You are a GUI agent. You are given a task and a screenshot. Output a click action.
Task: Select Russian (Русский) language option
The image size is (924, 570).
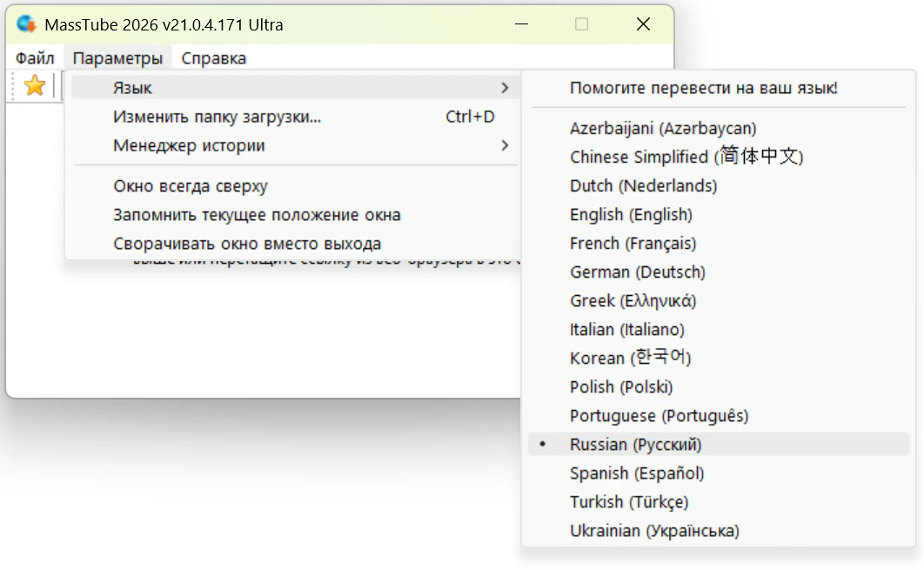pyautogui.click(x=635, y=445)
